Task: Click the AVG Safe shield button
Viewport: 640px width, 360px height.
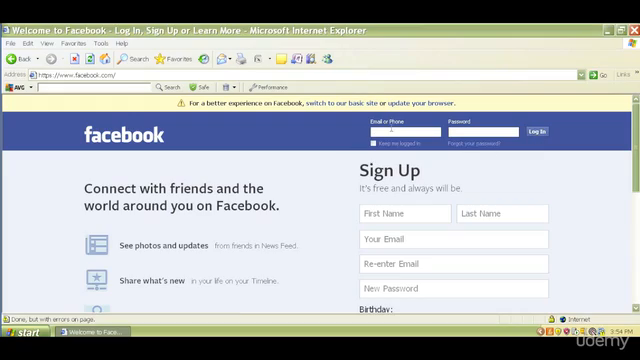Action: coord(199,87)
